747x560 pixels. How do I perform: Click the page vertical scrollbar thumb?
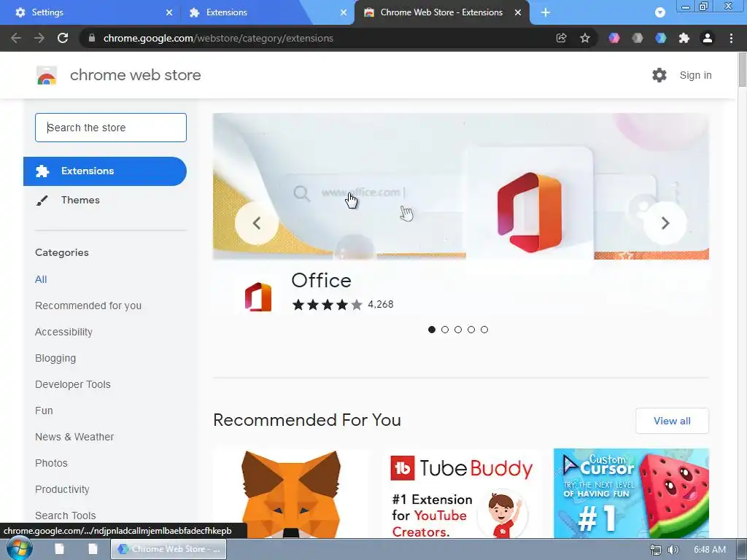(742, 69)
